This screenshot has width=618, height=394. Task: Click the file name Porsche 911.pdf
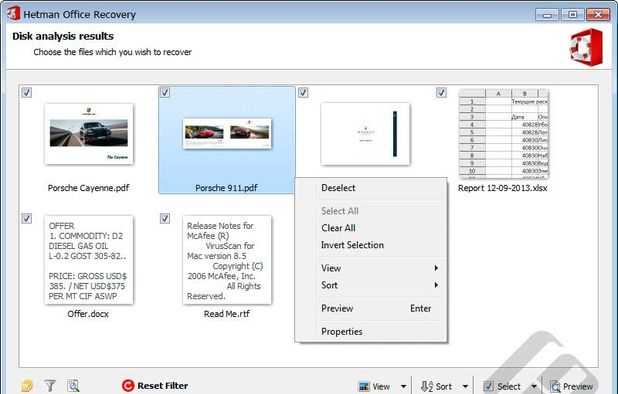pos(226,188)
